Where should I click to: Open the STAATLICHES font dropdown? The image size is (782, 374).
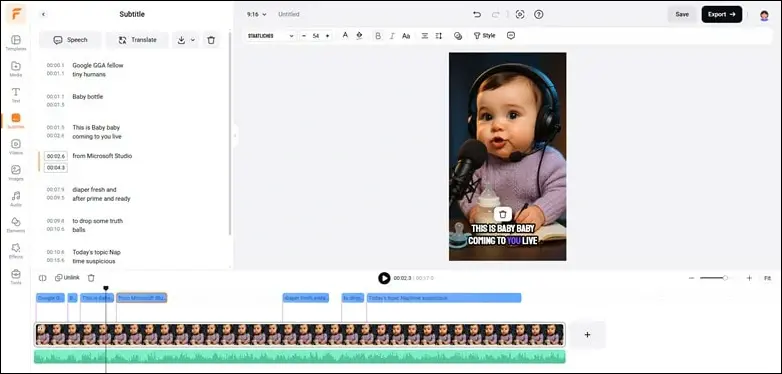tap(270, 36)
